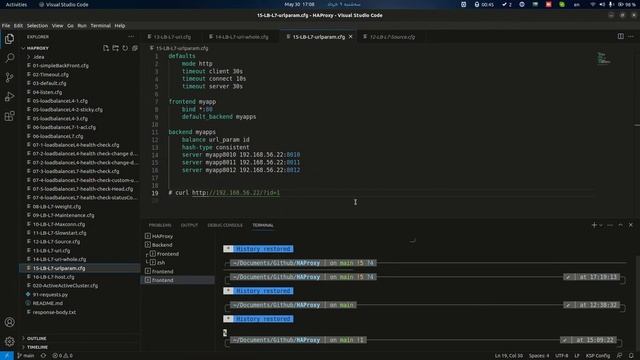Viewport: 640px width, 360px height.
Task: Open the Terminal menu
Action: [x=100, y=25]
